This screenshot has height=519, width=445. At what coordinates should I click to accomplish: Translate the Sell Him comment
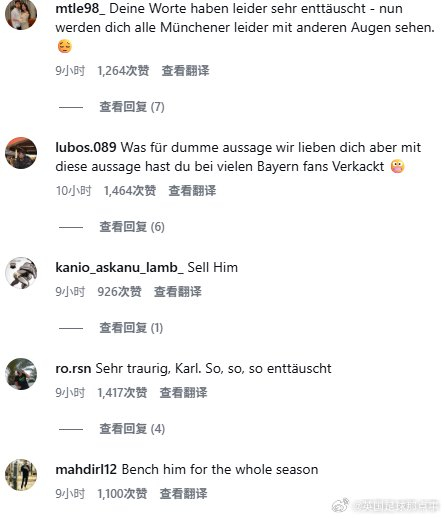tap(178, 292)
